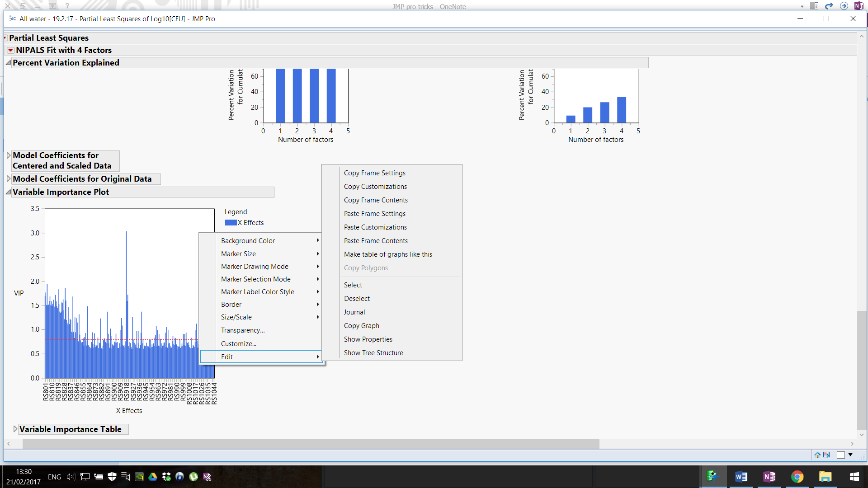Screen dimensions: 868x488
Task: Click the data table icon in status bar
Action: pos(826,455)
